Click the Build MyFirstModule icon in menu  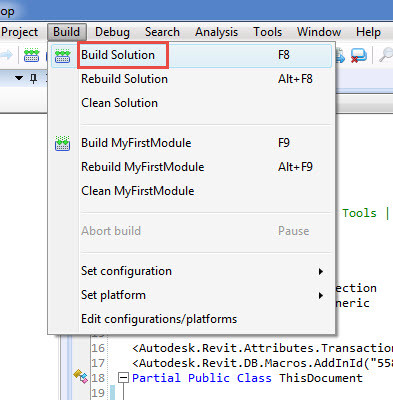[62, 144]
